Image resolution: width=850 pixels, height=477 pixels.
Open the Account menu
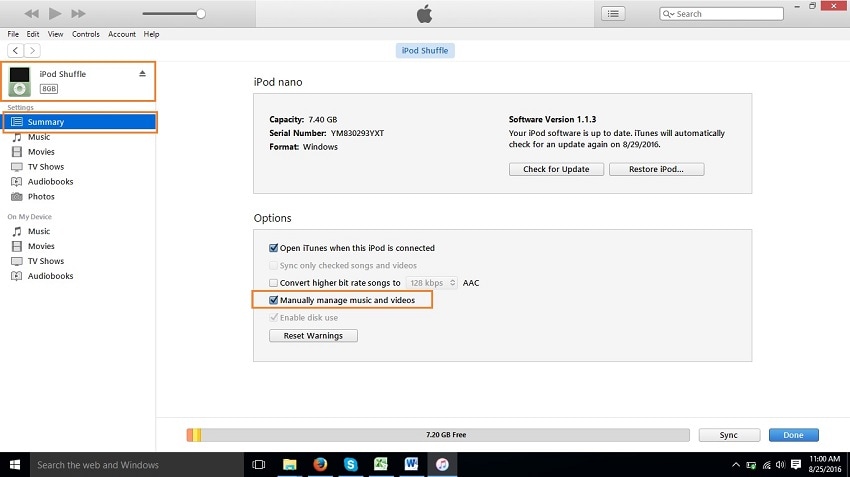[122, 34]
